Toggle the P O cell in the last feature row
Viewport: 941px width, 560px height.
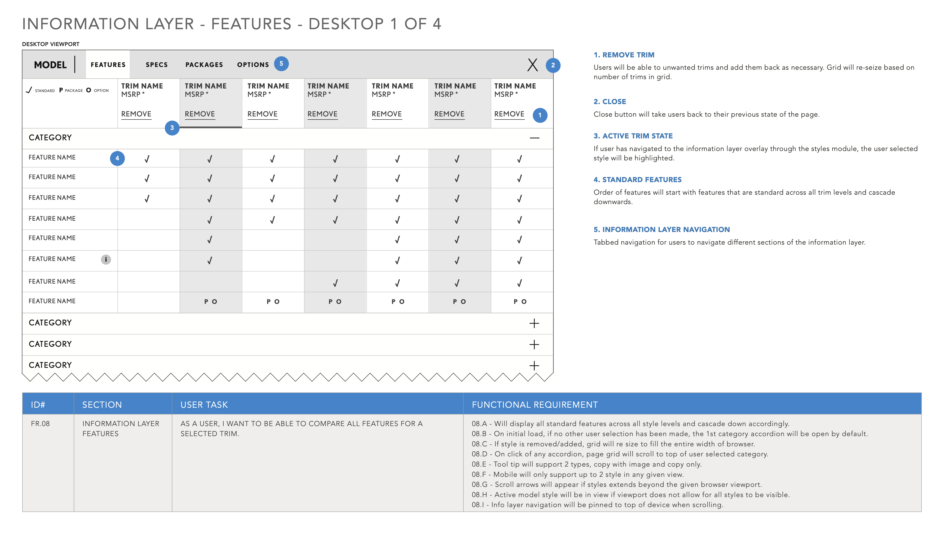pyautogui.click(x=211, y=302)
